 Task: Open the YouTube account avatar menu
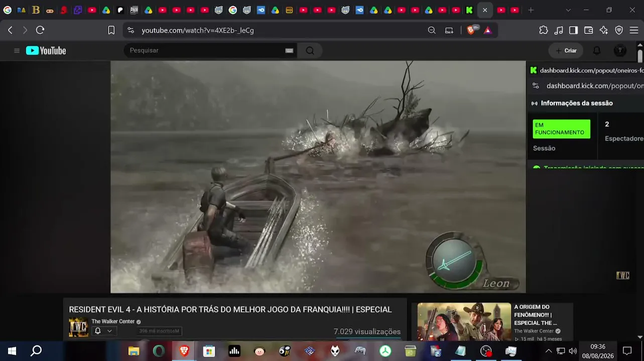[620, 51]
